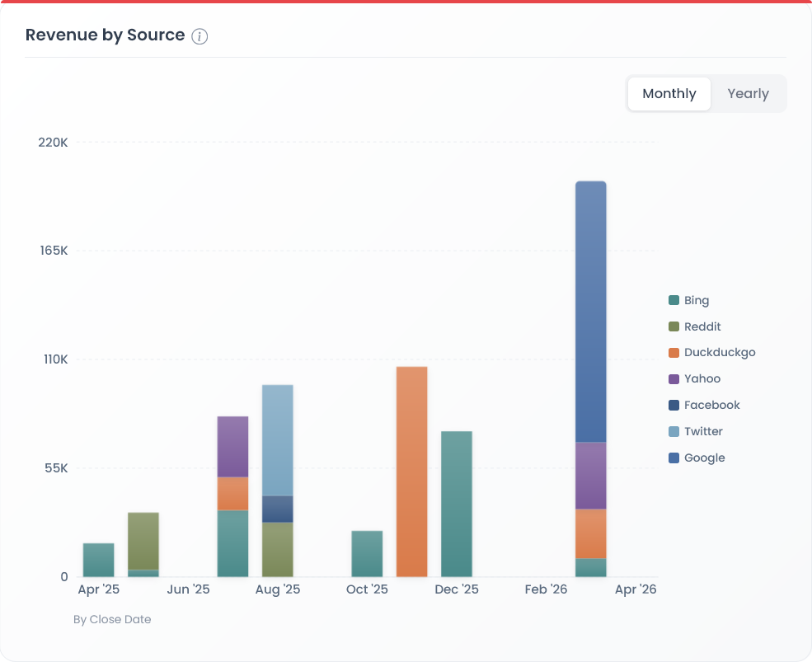Click the Aug '25 Yahoo bar segment
The image size is (812, 662).
(232, 445)
